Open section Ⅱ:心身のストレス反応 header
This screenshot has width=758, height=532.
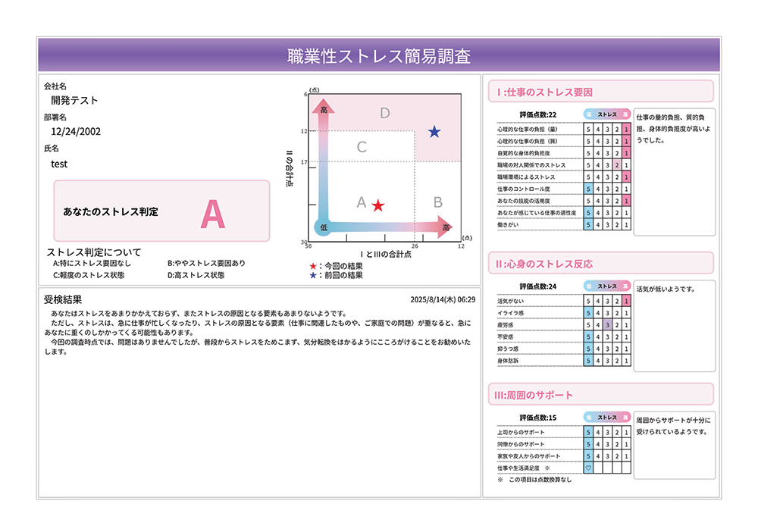tap(600, 264)
